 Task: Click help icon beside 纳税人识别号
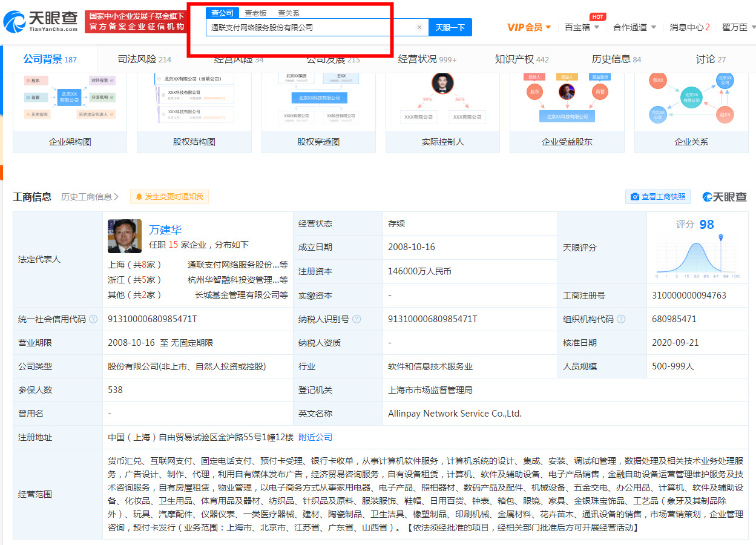pos(357,319)
